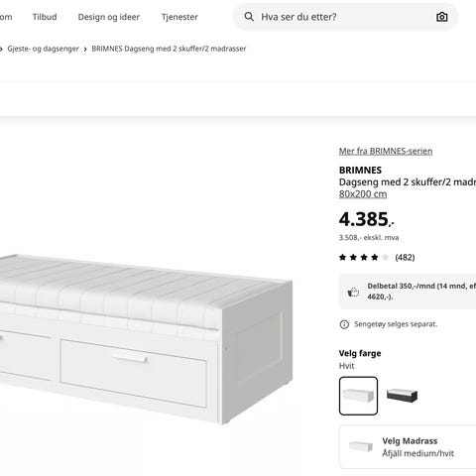Open visual search with camera icon
476x476 pixels.
click(x=442, y=17)
